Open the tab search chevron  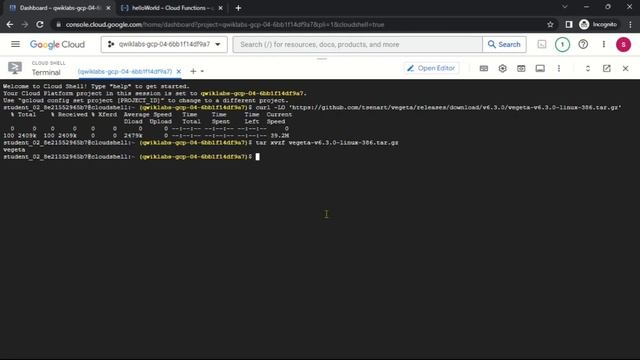pos(564,7)
